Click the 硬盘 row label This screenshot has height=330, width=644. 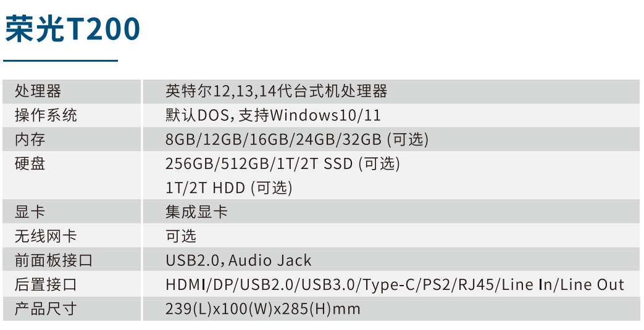(x=30, y=163)
